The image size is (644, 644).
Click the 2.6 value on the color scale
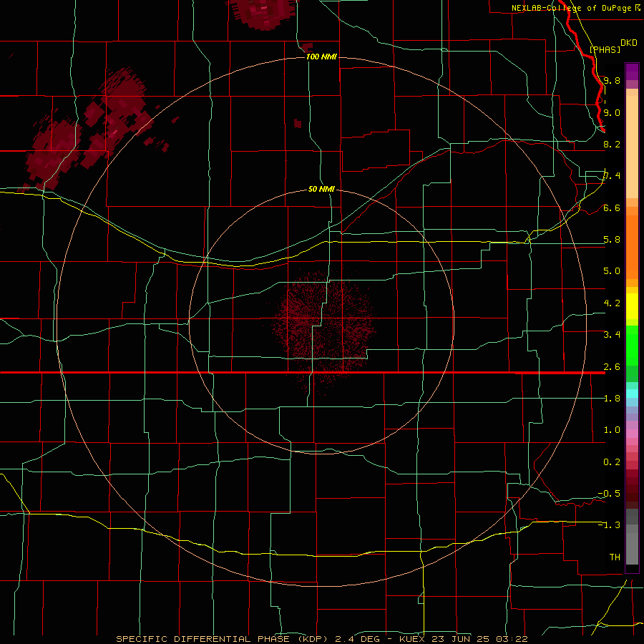pyautogui.click(x=612, y=367)
